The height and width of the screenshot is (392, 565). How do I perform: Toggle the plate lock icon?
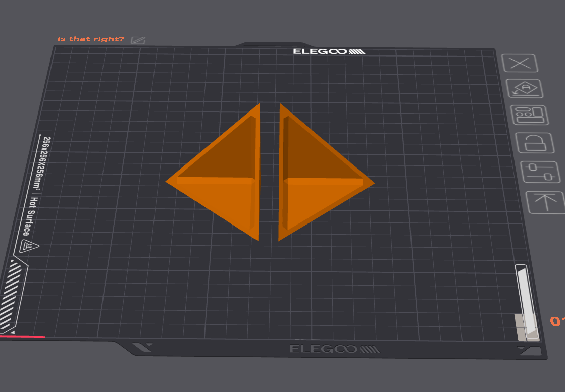tap(535, 143)
